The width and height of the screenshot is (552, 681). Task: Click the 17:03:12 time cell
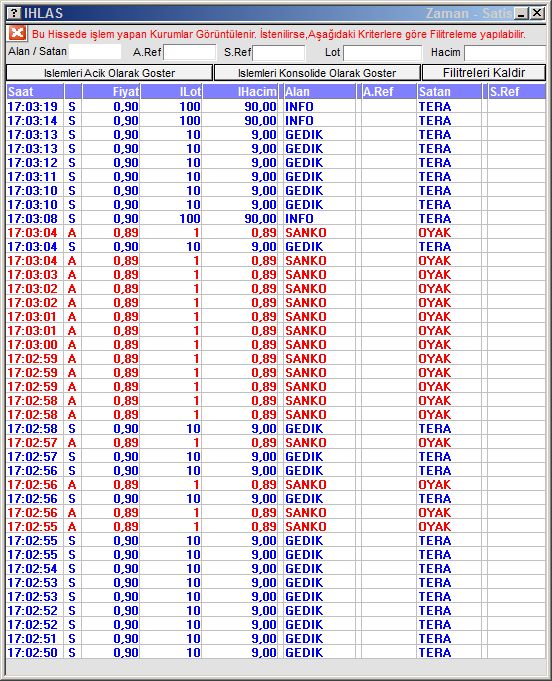[x=33, y=163]
